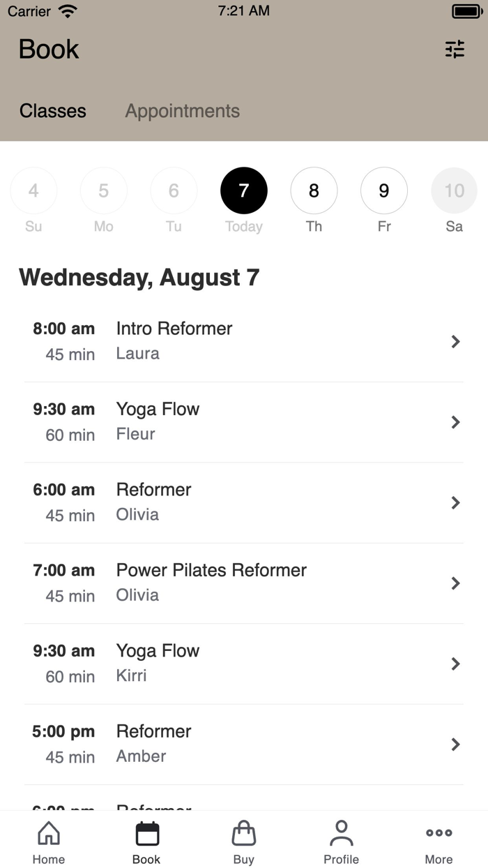Expand details for the Intro Reformer class

coord(457,341)
